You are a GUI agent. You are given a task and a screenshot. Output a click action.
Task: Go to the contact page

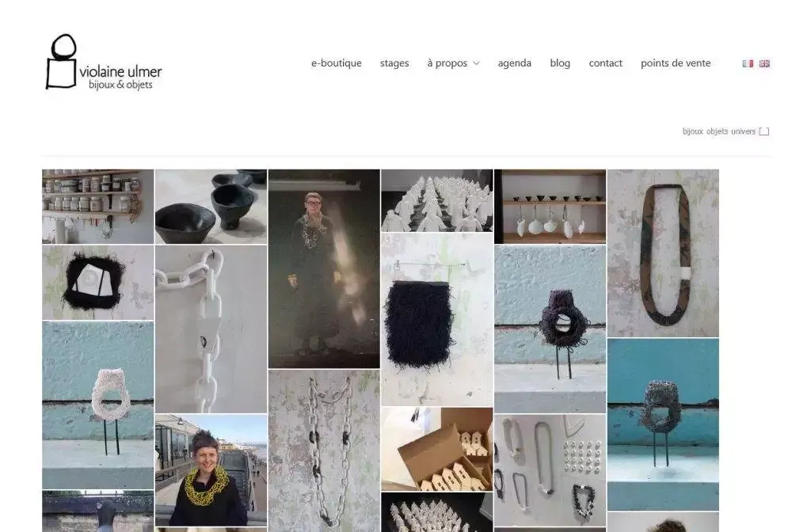click(x=605, y=63)
